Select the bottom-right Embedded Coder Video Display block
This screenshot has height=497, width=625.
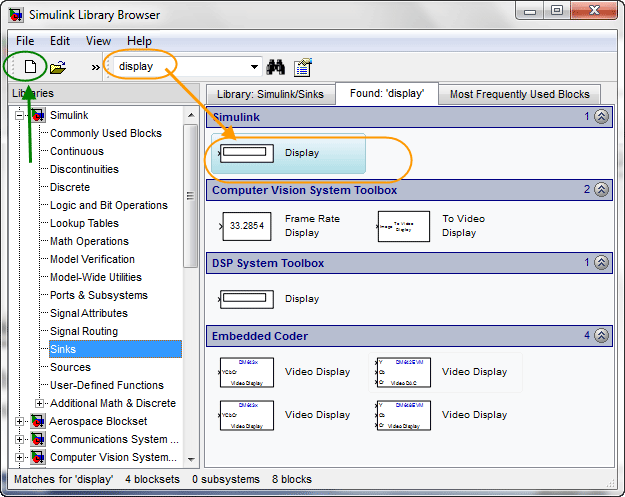coord(403,415)
